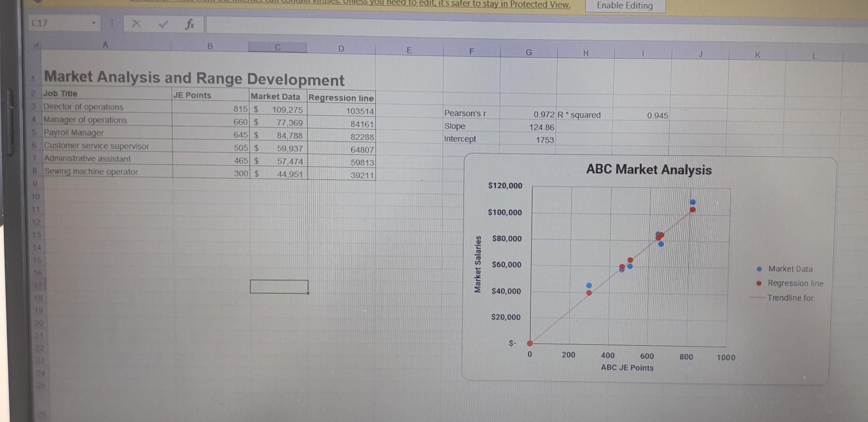868x422 pixels.
Task: Open the Name Box dropdown arrow
Action: [94, 23]
